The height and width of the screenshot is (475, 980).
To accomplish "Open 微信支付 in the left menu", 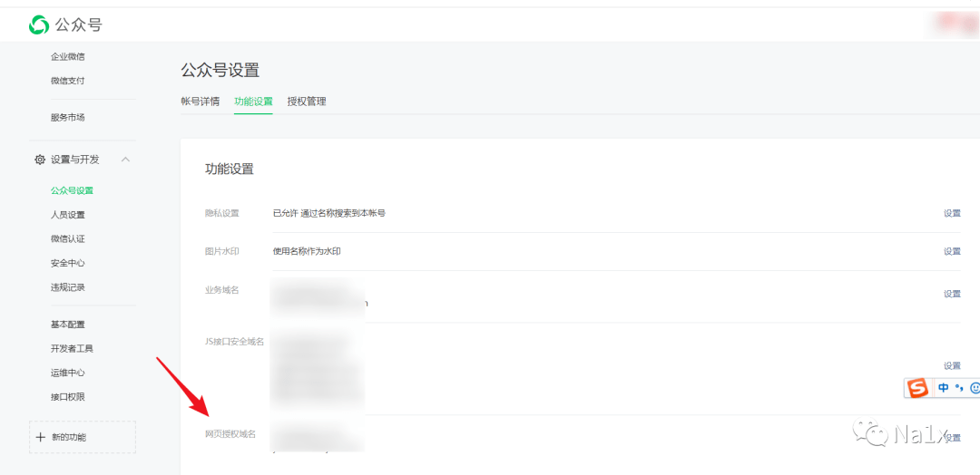I will point(68,81).
